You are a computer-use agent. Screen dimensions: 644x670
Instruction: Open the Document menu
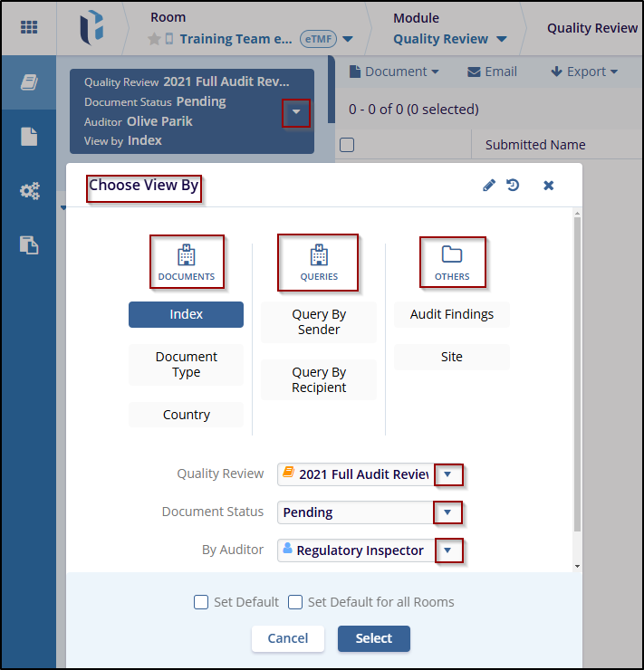tap(395, 72)
